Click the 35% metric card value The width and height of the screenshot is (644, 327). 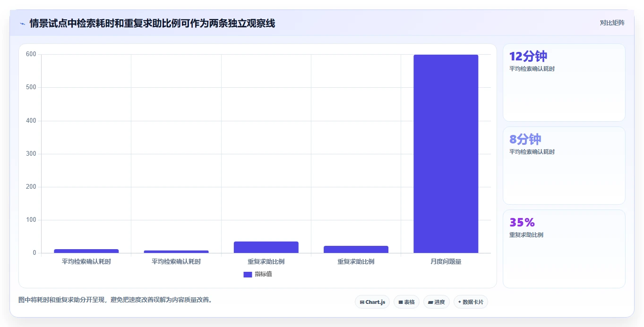tap(522, 222)
